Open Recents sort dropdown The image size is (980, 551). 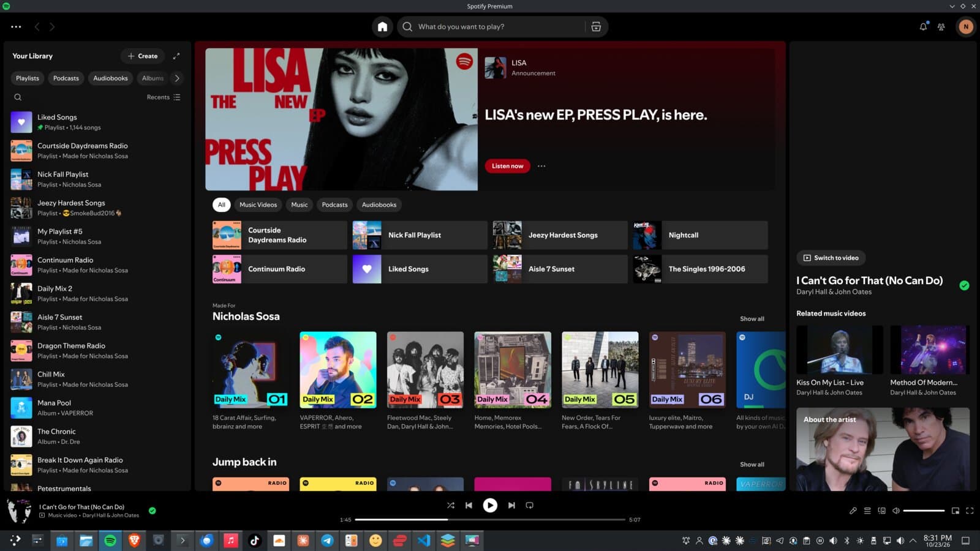(164, 97)
